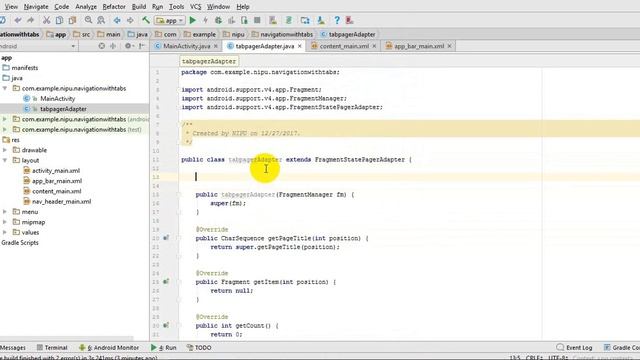
Task: Run app with the green play icon
Action: [x=193, y=20]
